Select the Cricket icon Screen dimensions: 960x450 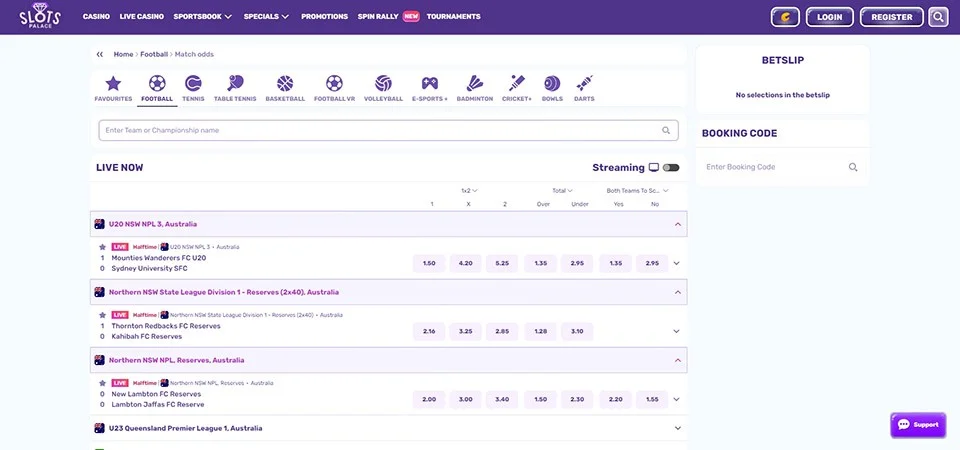click(517, 83)
